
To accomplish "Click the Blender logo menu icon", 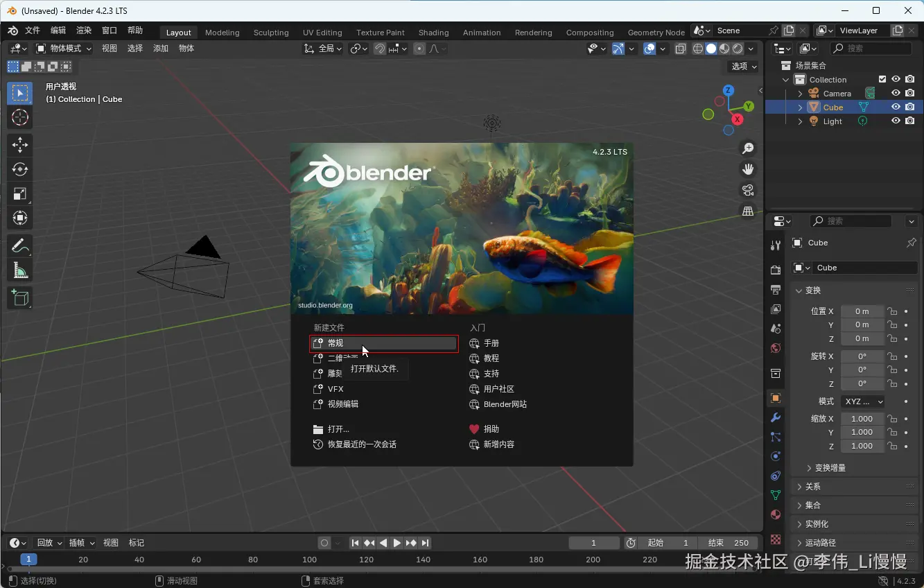I will click(13, 31).
